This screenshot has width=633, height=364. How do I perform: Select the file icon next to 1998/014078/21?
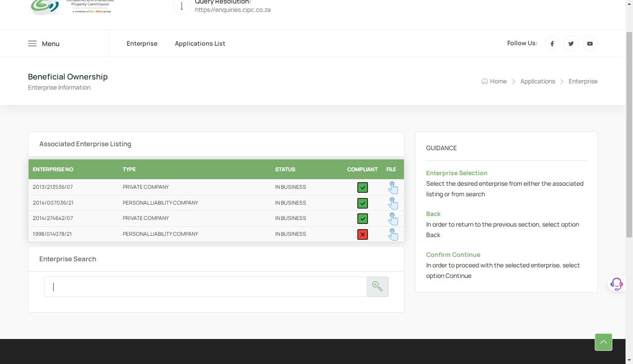(x=393, y=234)
